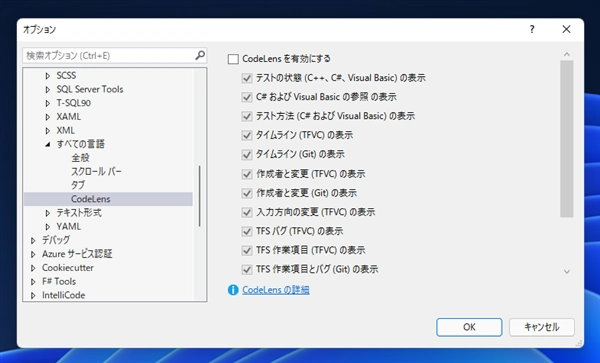
Task: Click the settings pane scroll-up arrow
Action: 567,55
